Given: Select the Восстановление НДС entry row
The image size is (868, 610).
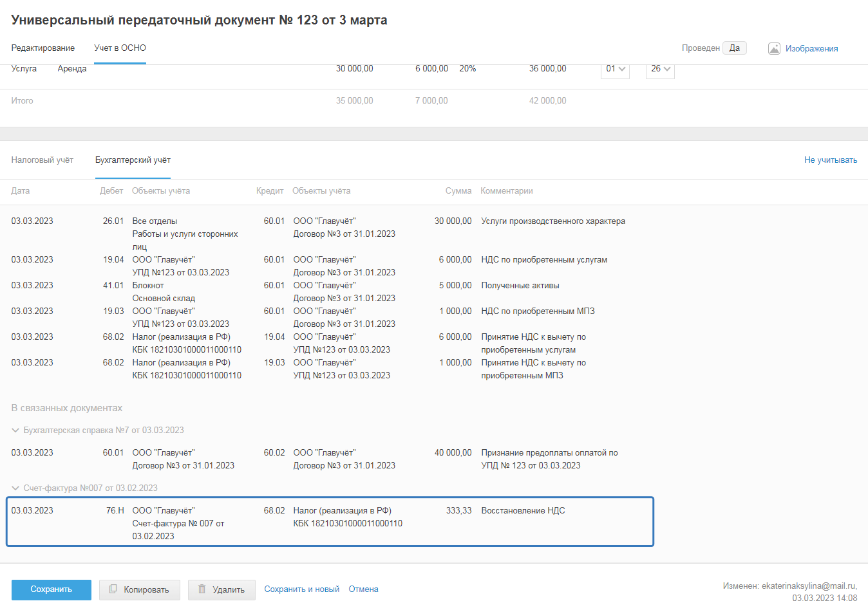Looking at the screenshot, I should (330, 522).
